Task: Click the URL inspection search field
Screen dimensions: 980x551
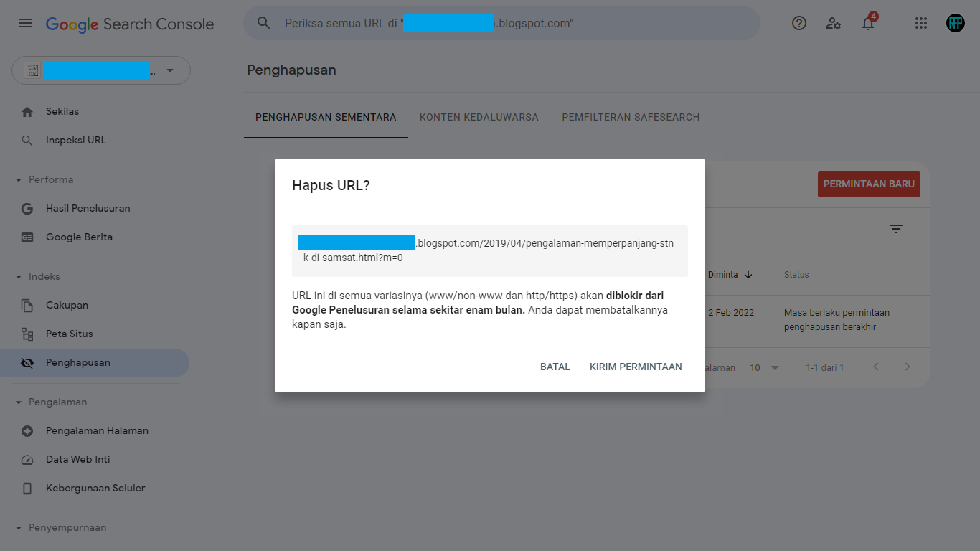Action: (x=502, y=23)
